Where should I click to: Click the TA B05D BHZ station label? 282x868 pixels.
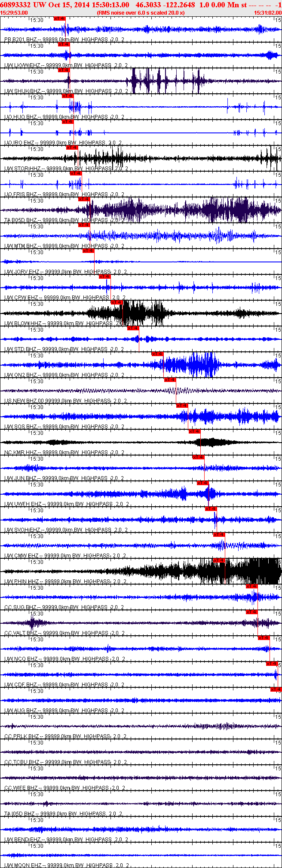[20, 220]
